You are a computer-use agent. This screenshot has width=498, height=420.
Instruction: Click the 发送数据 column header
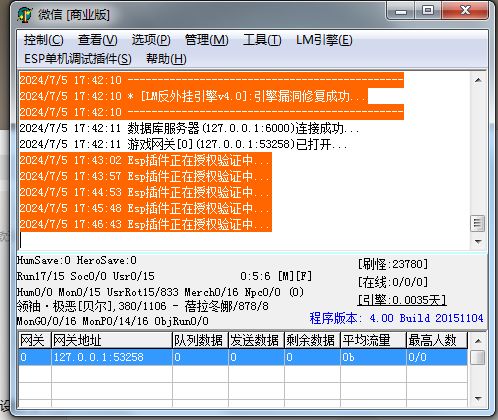256,340
